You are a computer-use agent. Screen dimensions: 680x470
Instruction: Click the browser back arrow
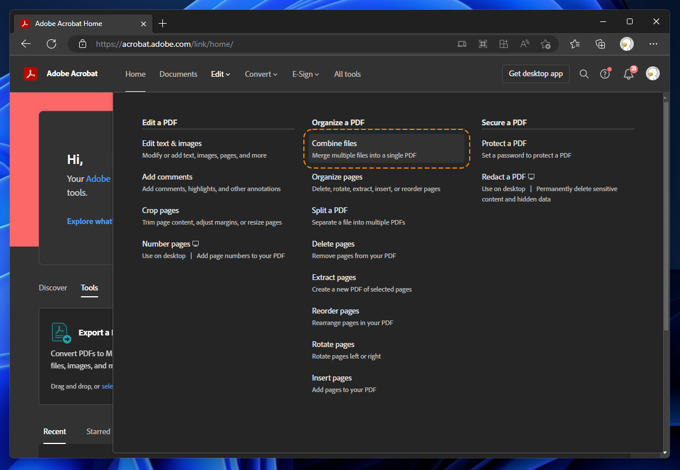26,44
